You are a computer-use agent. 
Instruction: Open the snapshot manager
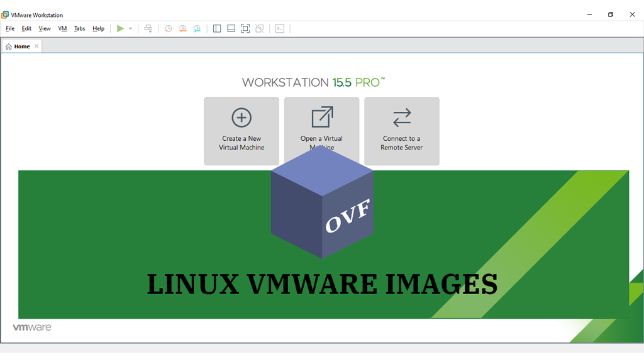coord(197,28)
